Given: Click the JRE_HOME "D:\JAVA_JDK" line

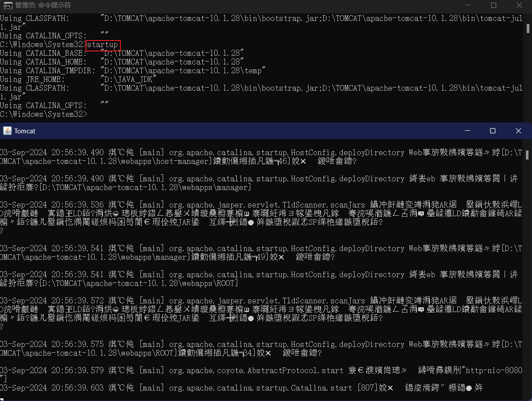Looking at the screenshot, I should [x=78, y=79].
